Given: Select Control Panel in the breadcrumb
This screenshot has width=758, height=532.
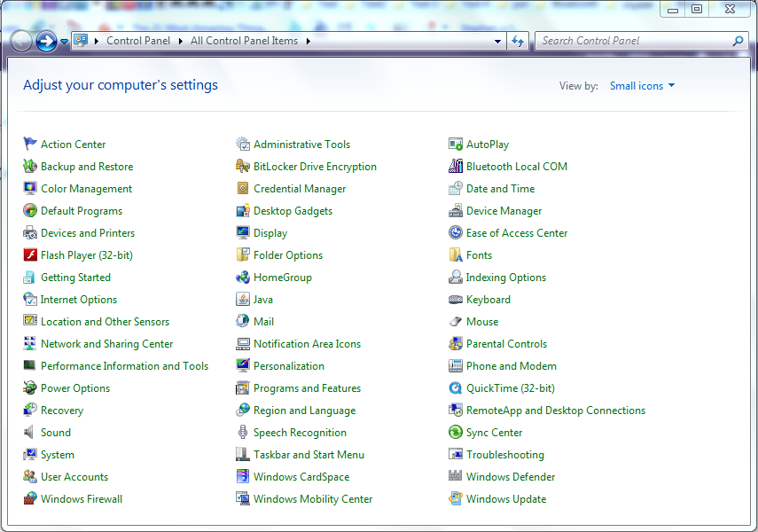Looking at the screenshot, I should pyautogui.click(x=138, y=41).
